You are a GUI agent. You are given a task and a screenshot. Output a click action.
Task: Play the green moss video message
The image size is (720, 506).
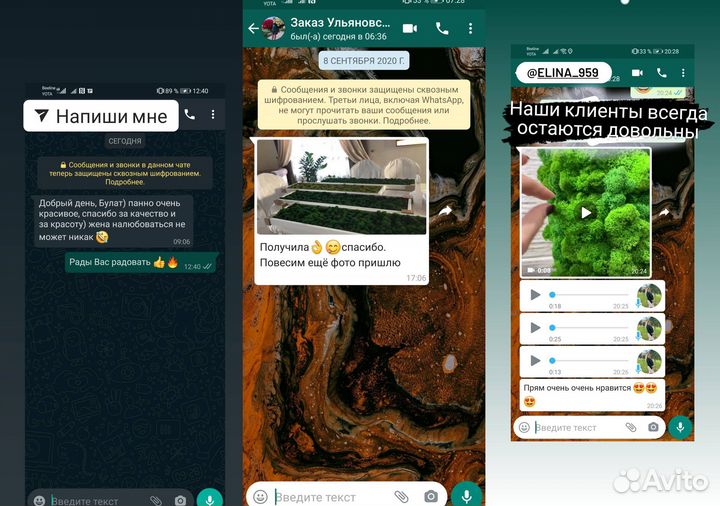click(587, 212)
